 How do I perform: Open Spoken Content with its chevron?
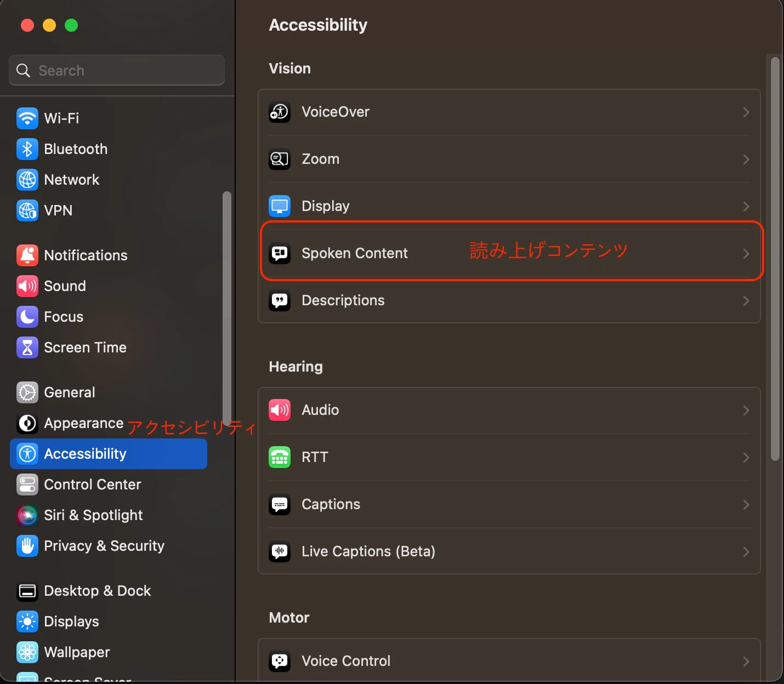click(x=746, y=254)
